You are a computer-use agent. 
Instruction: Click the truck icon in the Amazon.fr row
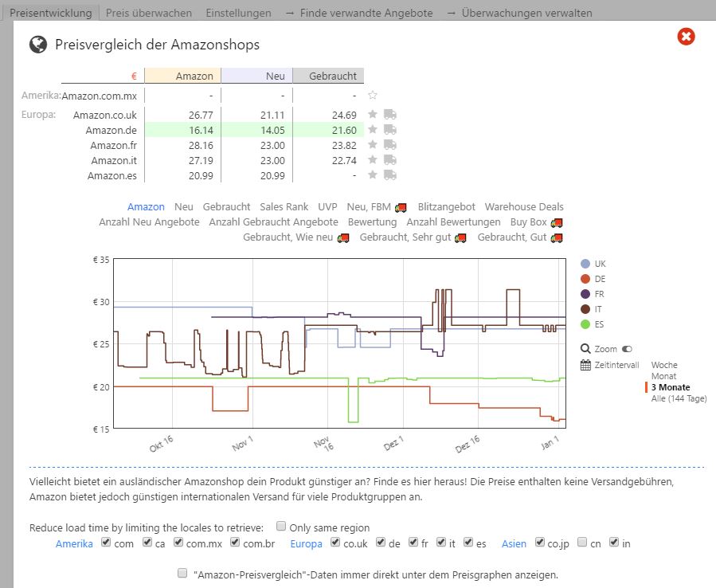coord(390,144)
